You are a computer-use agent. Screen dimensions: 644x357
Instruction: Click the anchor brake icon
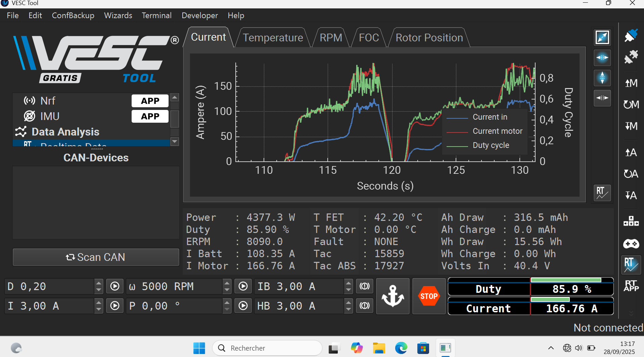tap(393, 296)
